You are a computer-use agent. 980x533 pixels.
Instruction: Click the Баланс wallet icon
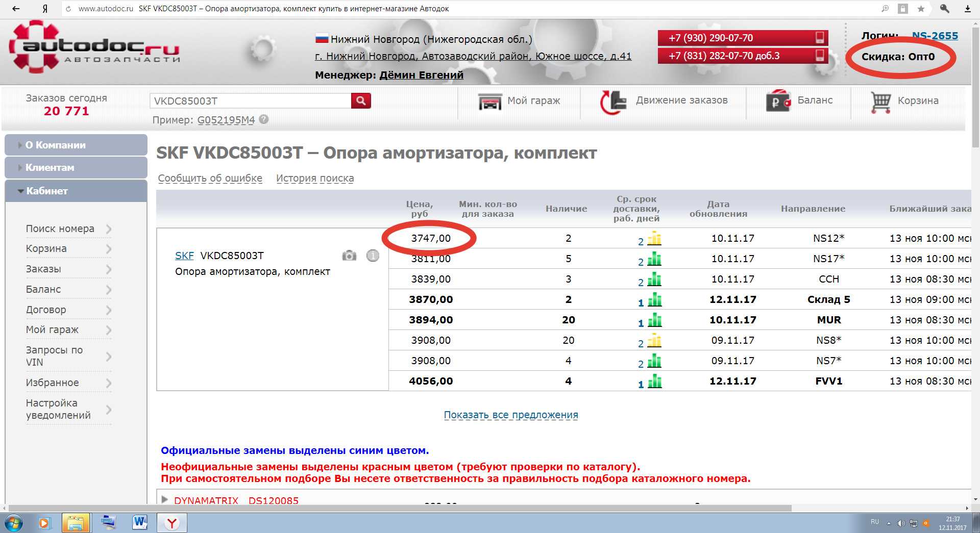coord(778,100)
